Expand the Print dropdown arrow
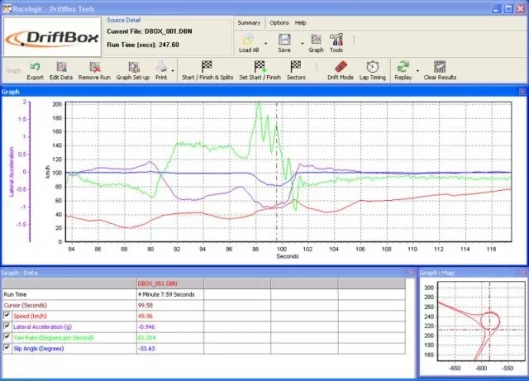Viewport: 529px width, 381px height. (x=173, y=71)
